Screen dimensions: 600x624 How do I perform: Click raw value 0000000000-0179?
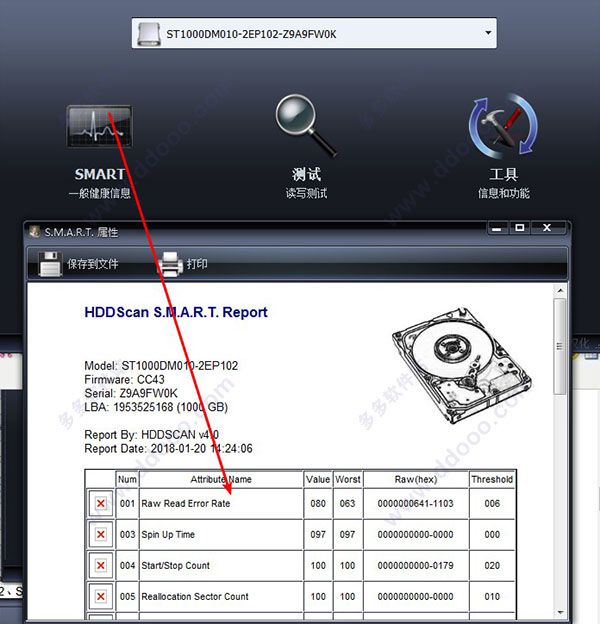click(x=415, y=566)
